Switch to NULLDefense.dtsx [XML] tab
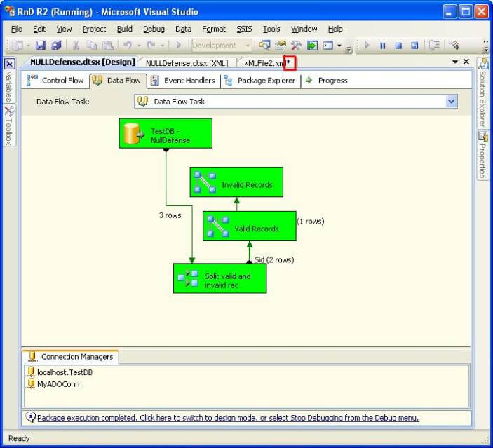Screen dimensions: 493x448 (187, 63)
